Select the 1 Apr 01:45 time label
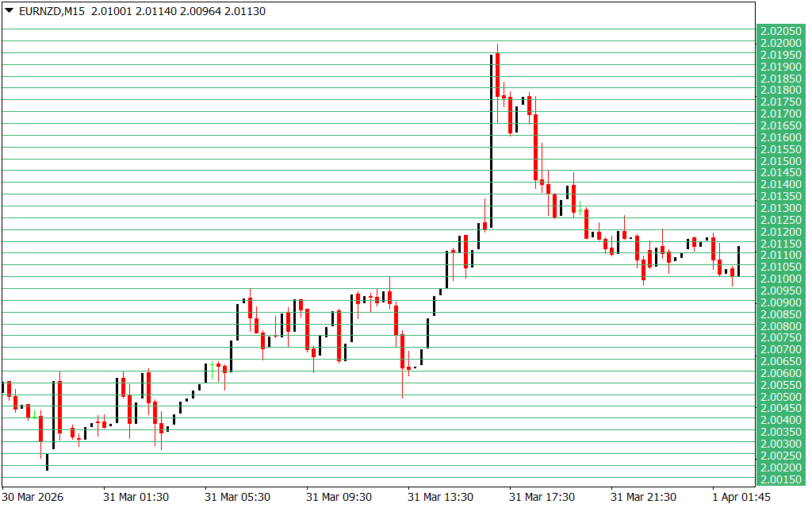This screenshot has height=508, width=812. 741,497
